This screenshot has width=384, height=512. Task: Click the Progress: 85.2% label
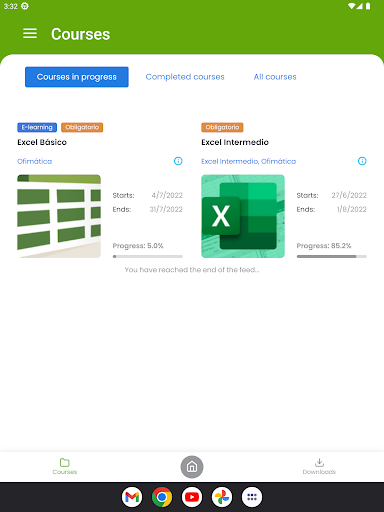(324, 246)
